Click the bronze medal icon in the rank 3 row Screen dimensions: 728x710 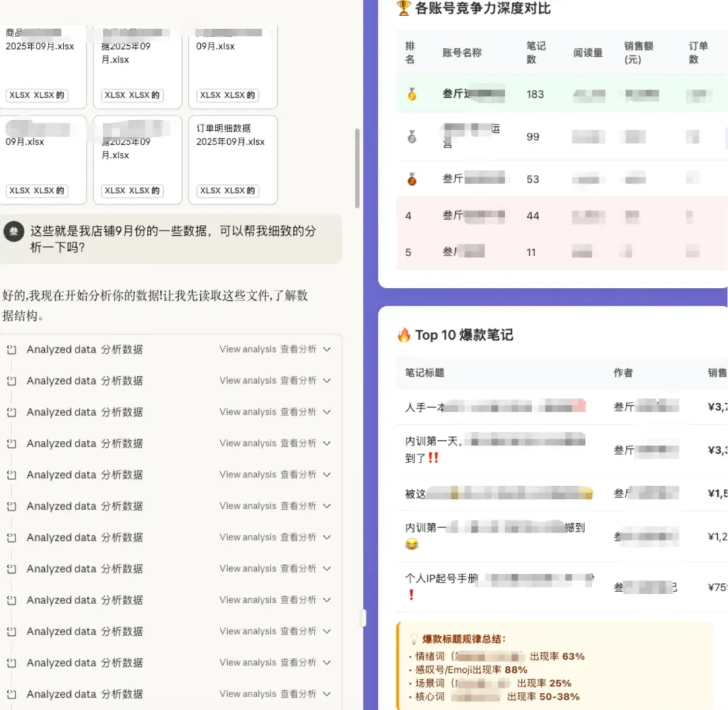tap(413, 179)
